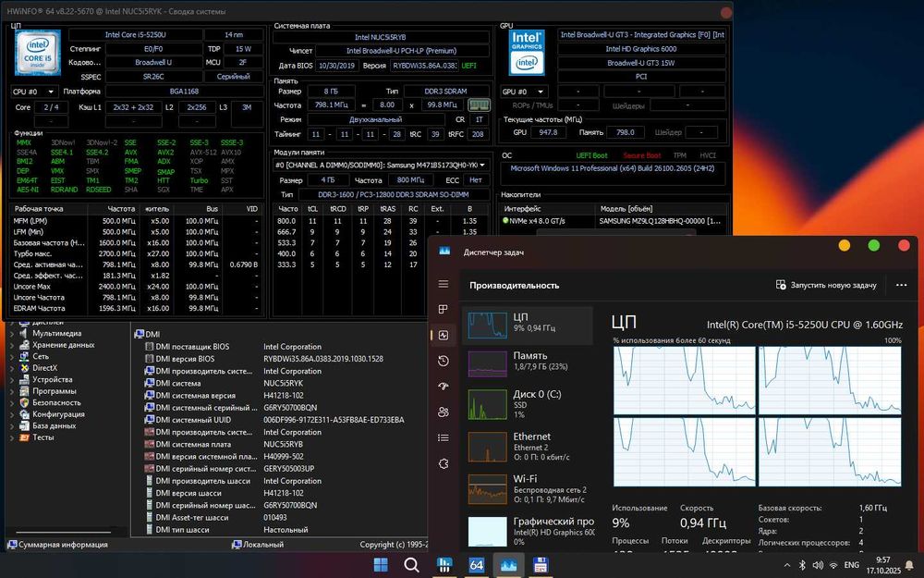This screenshot has width=924, height=578.
Task: Open the Services icon in Task Manager sidebar
Action: point(444,463)
